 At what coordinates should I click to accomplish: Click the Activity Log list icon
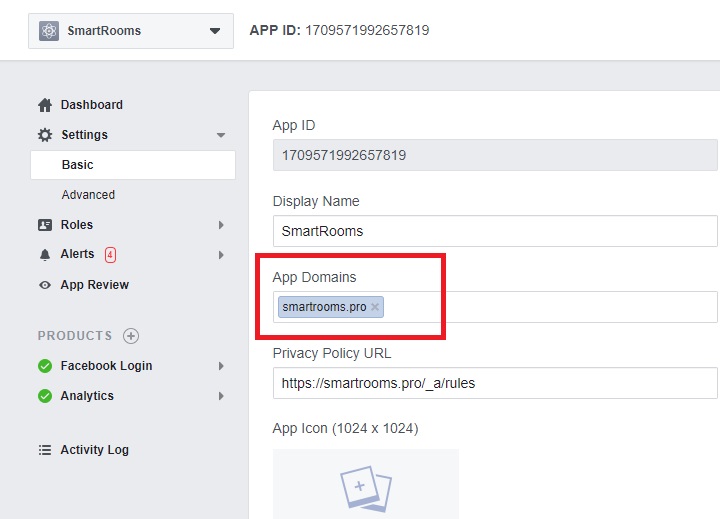45,450
